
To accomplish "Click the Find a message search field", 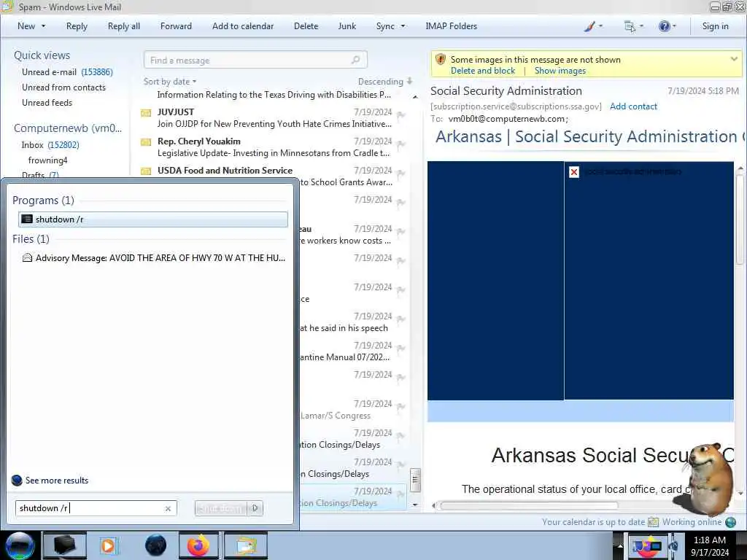I will 255,60.
